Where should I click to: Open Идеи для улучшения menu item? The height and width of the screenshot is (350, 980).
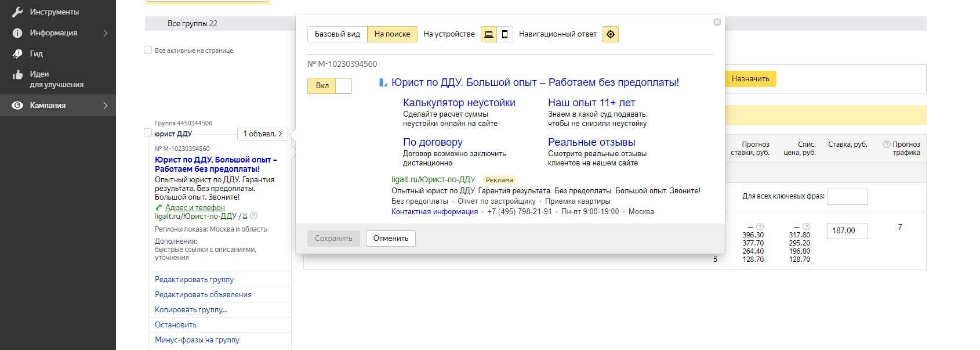tap(57, 80)
